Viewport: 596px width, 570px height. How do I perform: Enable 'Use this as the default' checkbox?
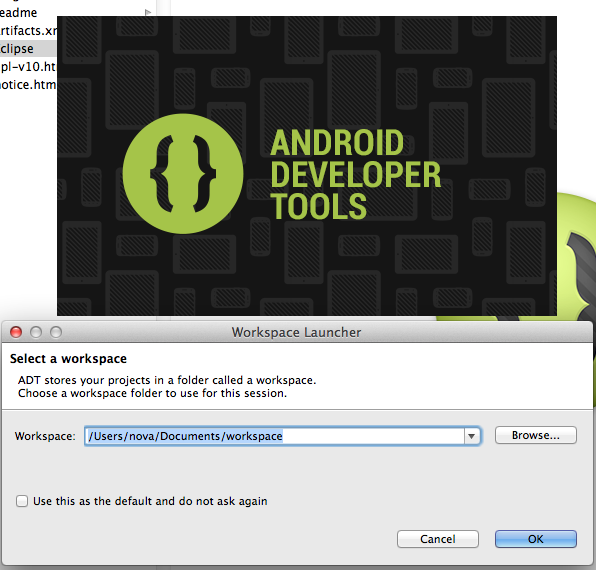click(22, 501)
